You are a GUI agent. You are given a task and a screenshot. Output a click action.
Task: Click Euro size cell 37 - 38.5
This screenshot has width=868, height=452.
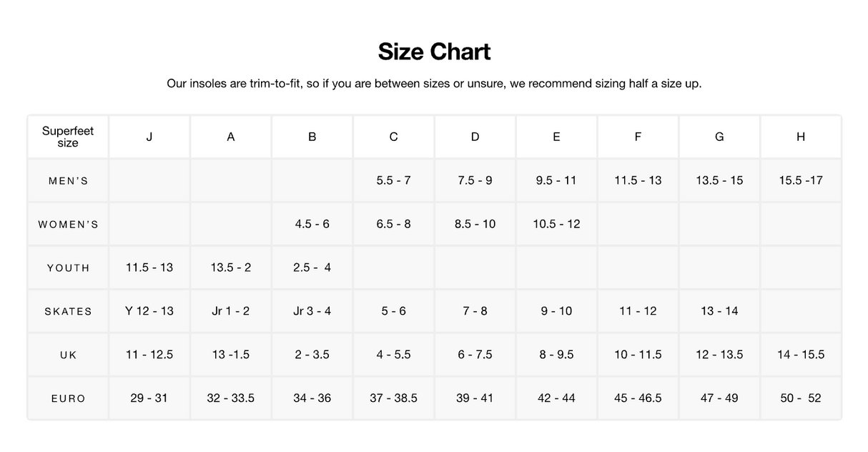pyautogui.click(x=393, y=398)
